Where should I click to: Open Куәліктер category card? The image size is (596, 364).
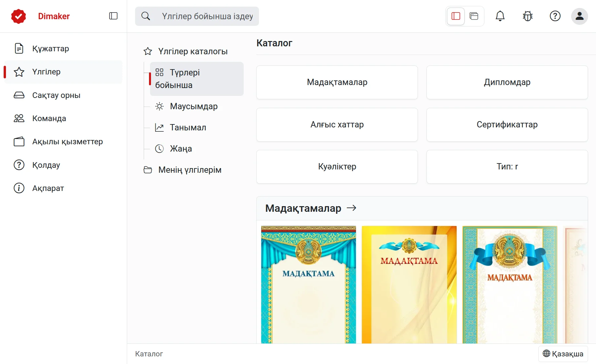coord(337,166)
